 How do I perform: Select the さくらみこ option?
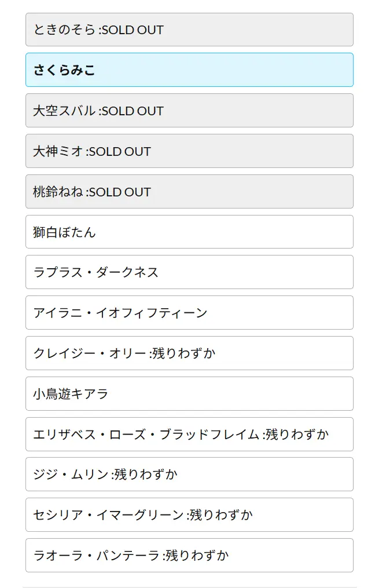189,70
